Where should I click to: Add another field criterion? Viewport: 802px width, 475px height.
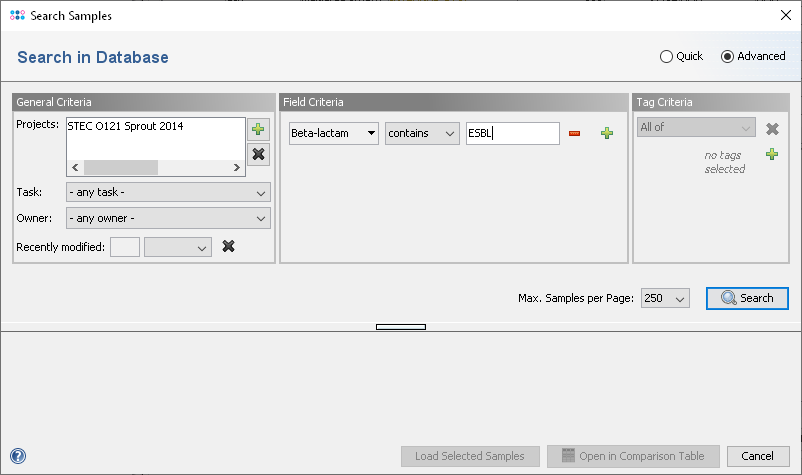(607, 133)
